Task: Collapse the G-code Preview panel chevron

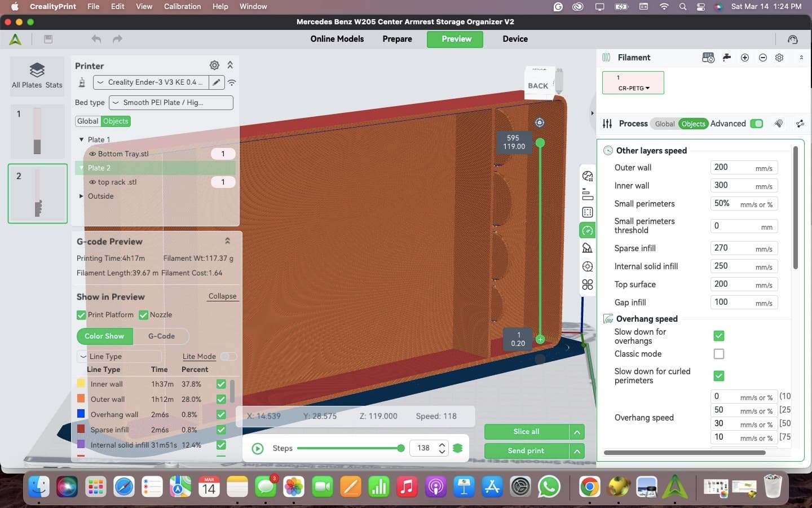Action: [227, 241]
